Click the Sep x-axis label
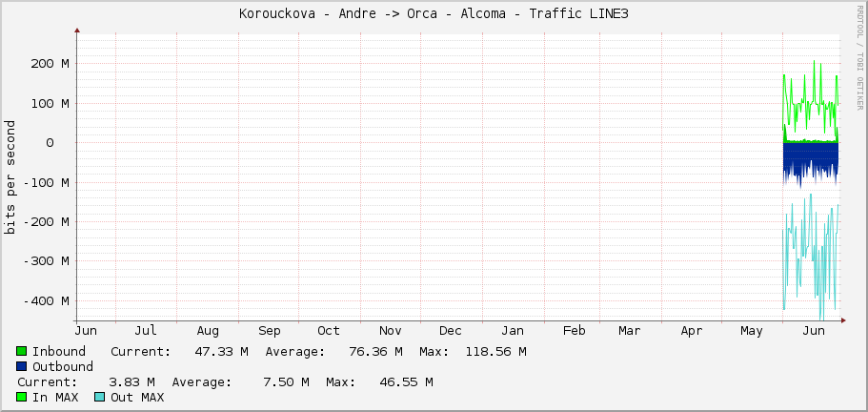 [x=269, y=331]
